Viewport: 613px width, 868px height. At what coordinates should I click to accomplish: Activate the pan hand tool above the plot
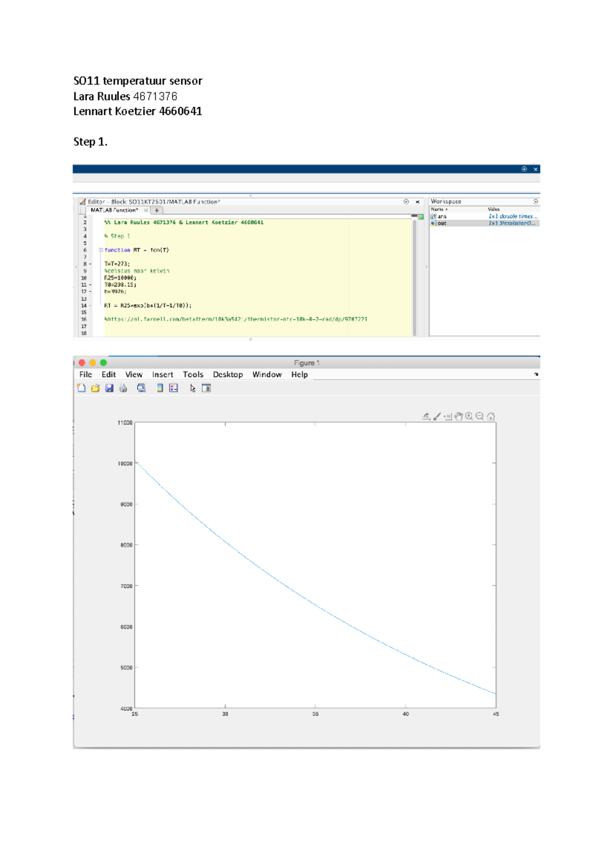click(x=459, y=417)
